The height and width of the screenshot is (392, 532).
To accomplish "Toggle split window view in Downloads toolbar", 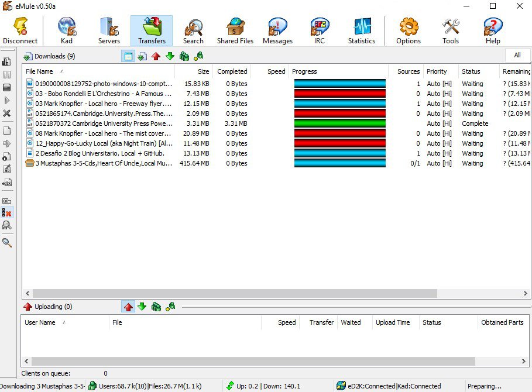I will [128, 56].
